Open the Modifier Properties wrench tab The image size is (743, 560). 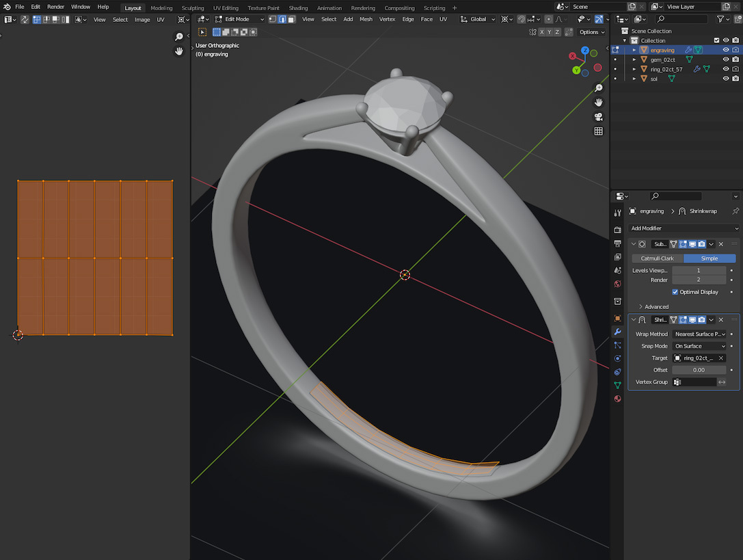[x=617, y=332]
